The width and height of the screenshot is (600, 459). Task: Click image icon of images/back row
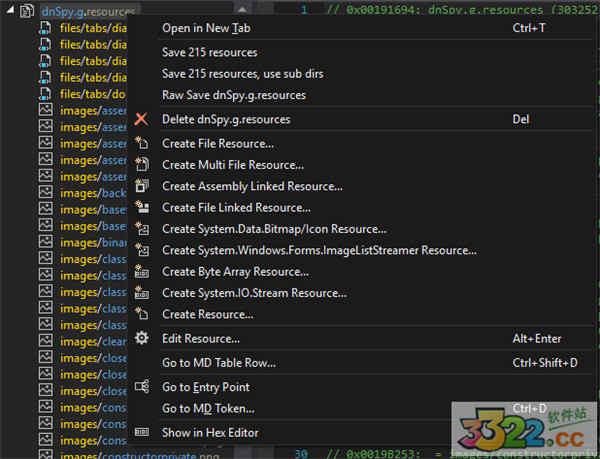pos(46,192)
